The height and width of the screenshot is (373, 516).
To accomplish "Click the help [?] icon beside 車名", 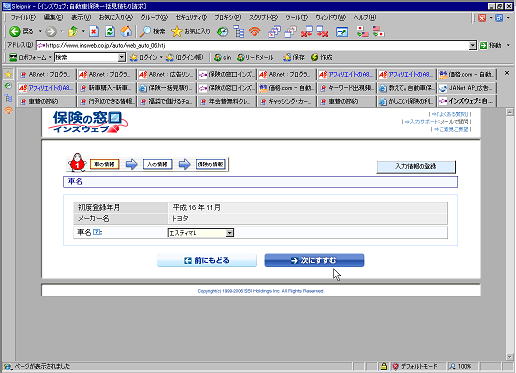I will point(97,232).
